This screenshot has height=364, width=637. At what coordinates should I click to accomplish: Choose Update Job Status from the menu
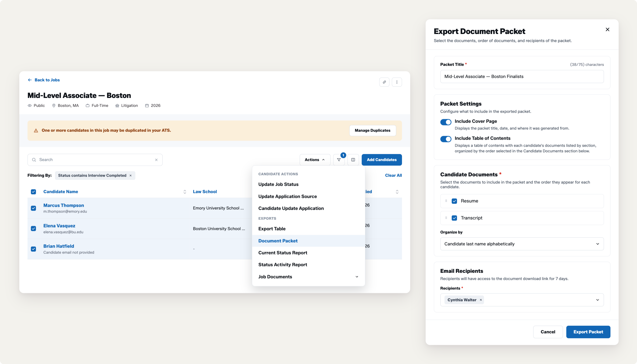(308, 184)
